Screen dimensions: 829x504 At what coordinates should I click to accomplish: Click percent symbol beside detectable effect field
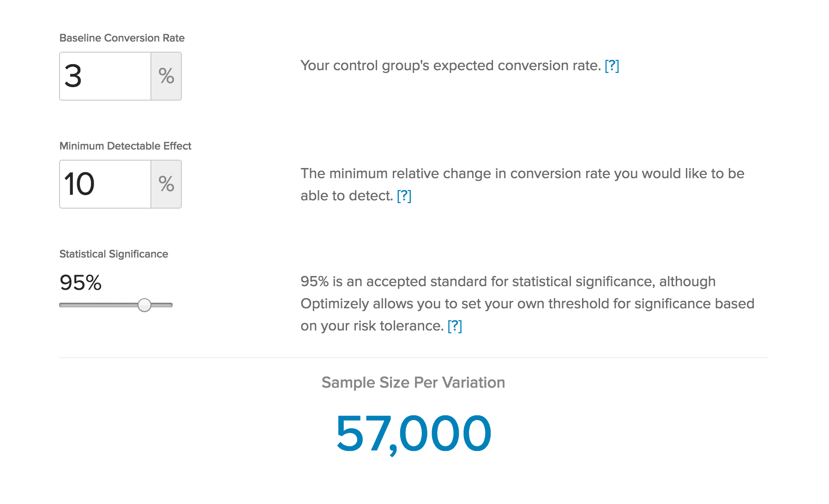coord(166,184)
